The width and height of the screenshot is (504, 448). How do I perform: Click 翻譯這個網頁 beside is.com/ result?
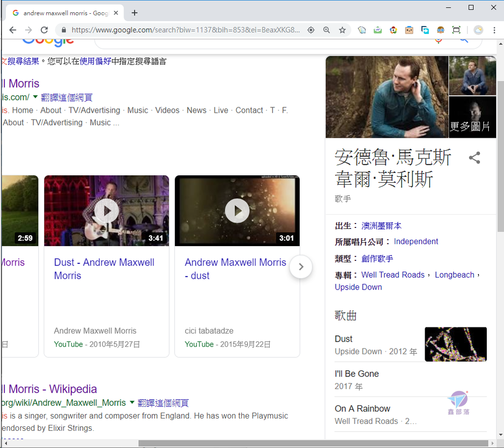click(66, 97)
